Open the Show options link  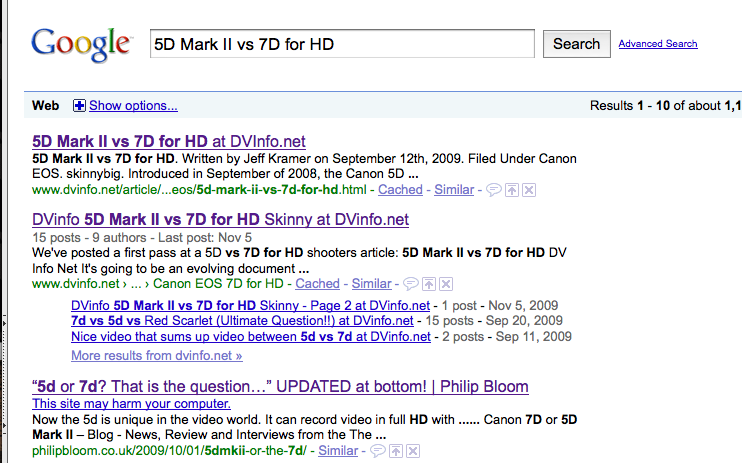pyautogui.click(x=133, y=105)
